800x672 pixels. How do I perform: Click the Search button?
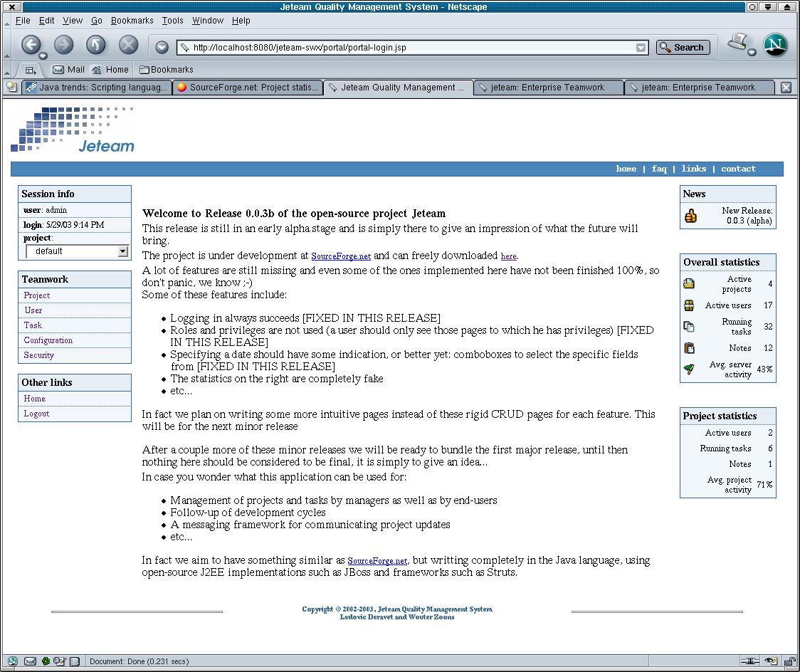tap(683, 48)
